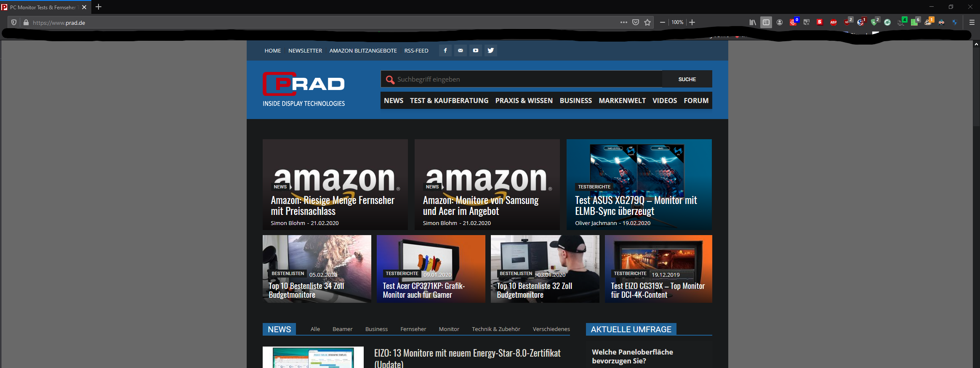The width and height of the screenshot is (980, 368).
Task: Select the Alle news filter tab
Action: 315,329
